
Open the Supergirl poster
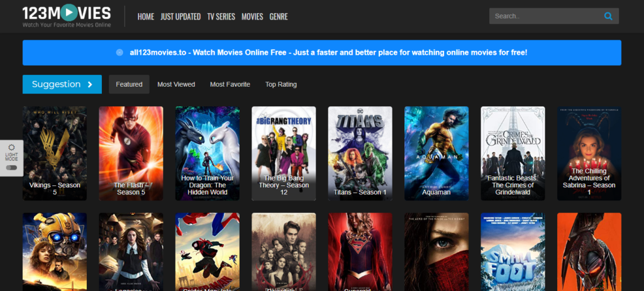tap(360, 251)
